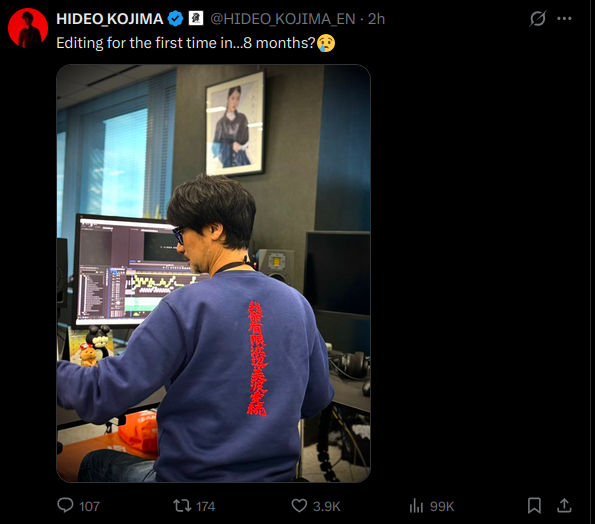
Task: Click the 3.9K likes count
Action: [327, 506]
